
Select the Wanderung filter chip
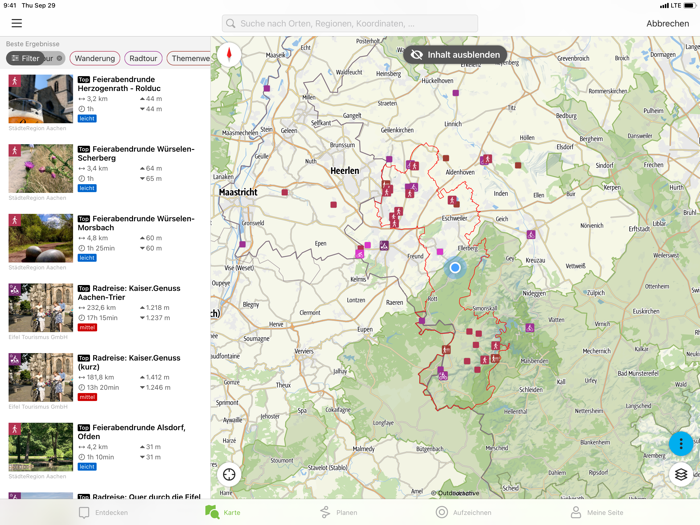point(95,58)
